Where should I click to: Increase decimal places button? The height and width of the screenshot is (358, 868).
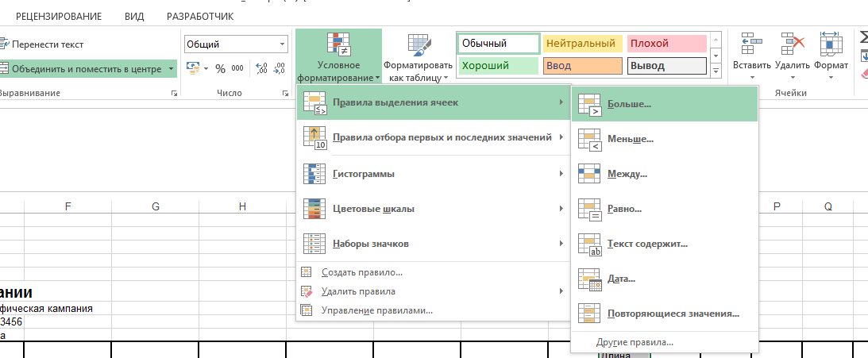pos(260,69)
